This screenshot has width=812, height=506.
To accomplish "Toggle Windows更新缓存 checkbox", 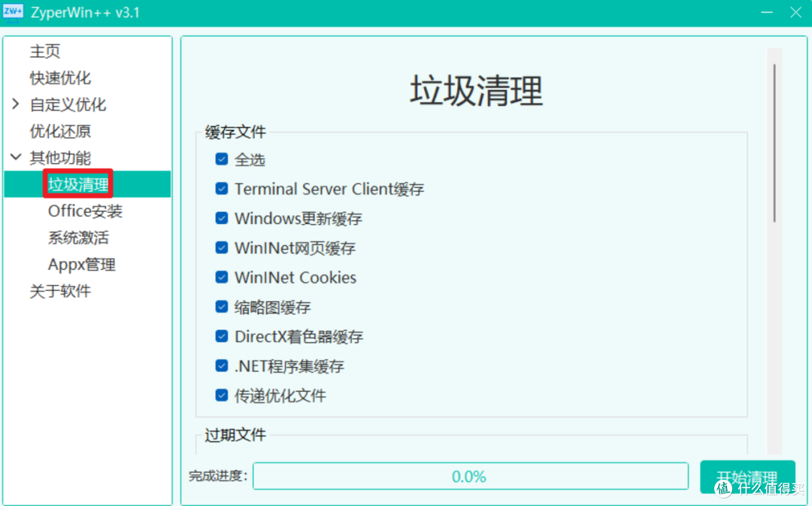I will click(x=222, y=218).
